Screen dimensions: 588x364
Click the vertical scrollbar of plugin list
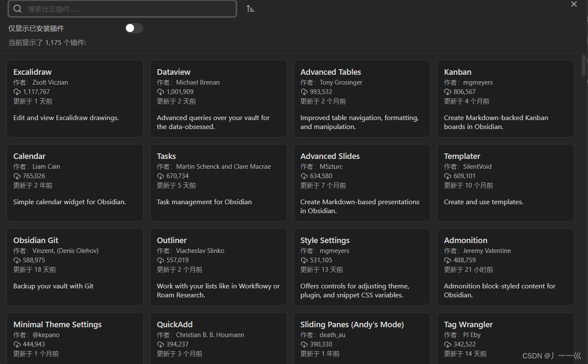584,65
